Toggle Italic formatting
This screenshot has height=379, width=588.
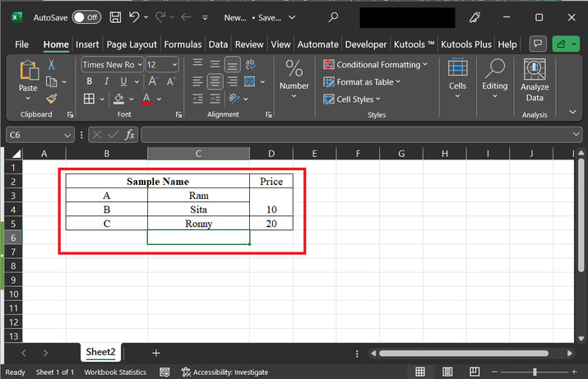click(105, 81)
